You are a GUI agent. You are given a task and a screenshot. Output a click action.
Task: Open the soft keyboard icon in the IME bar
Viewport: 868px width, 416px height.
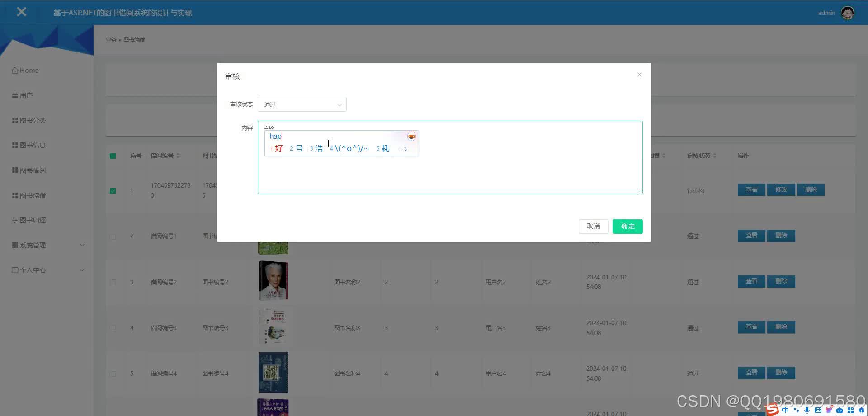(x=818, y=410)
